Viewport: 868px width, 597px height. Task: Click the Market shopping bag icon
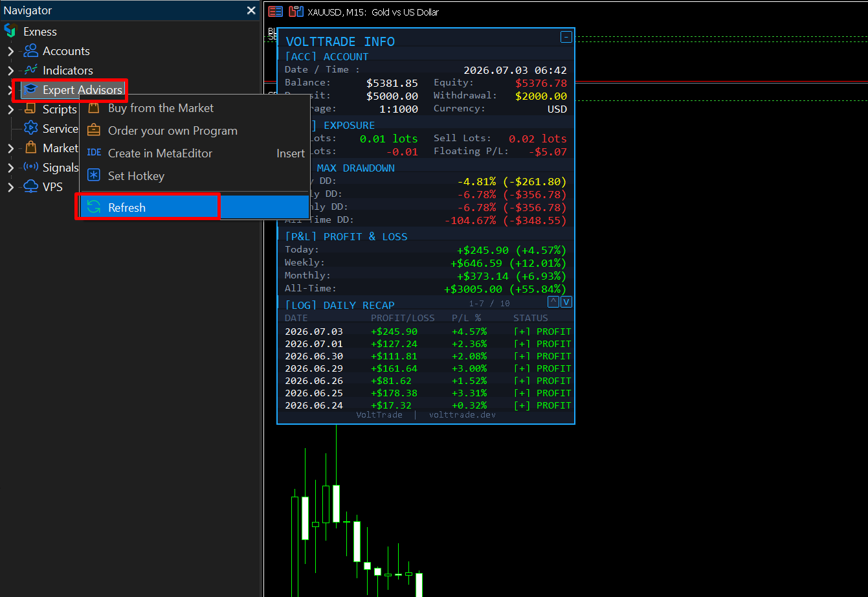point(30,148)
